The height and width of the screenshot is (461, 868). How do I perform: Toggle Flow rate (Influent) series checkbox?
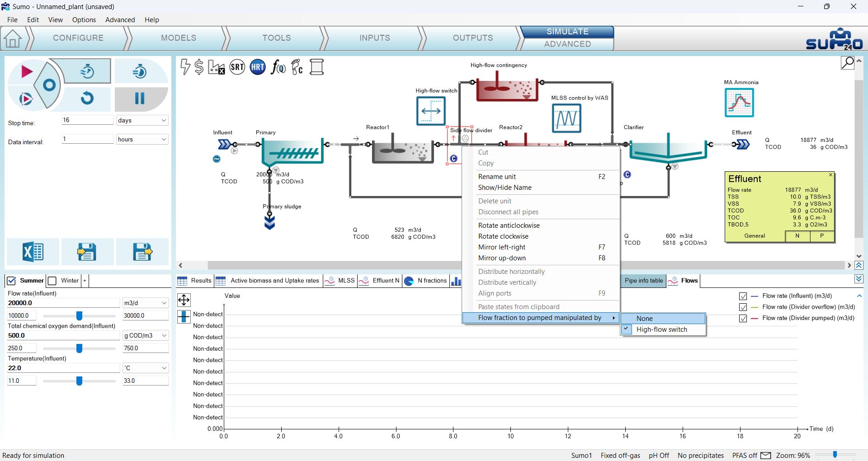743,296
